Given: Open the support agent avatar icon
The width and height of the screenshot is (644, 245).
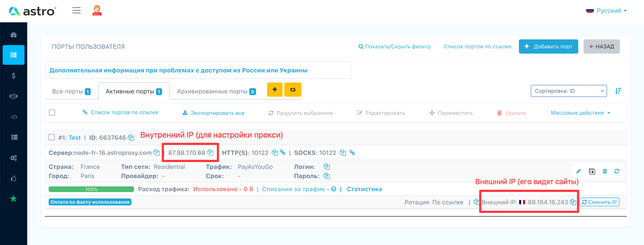Looking at the screenshot, I should (x=97, y=10).
